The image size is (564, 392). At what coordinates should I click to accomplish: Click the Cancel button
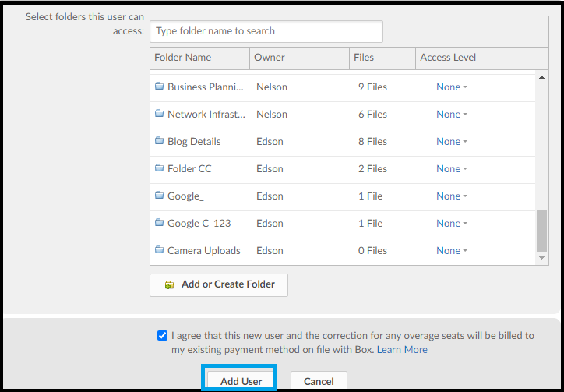tap(319, 380)
